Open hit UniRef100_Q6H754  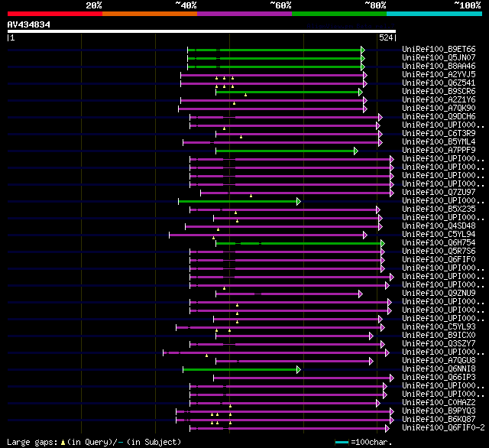439,242
